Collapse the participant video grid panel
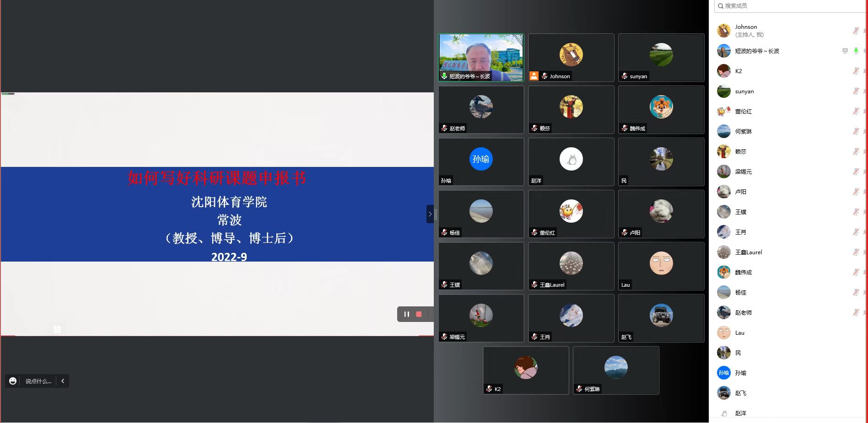Viewport: 868px width, 423px height. (430, 214)
